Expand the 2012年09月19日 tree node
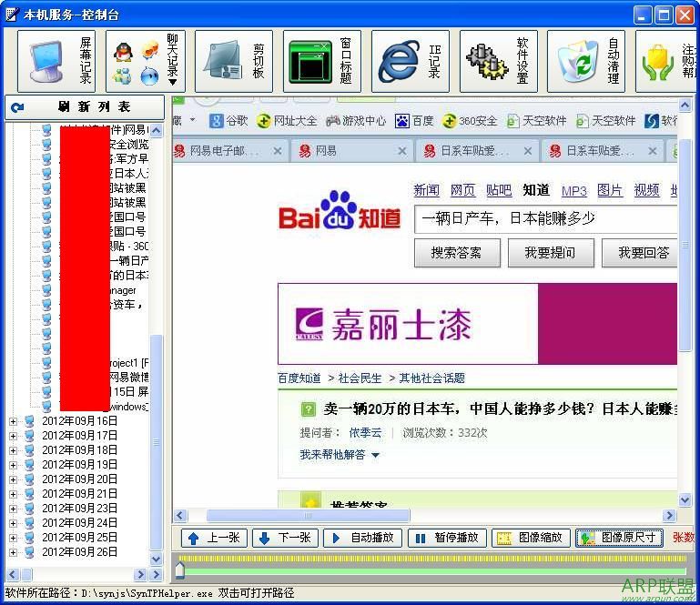The height and width of the screenshot is (605, 700). (13, 465)
